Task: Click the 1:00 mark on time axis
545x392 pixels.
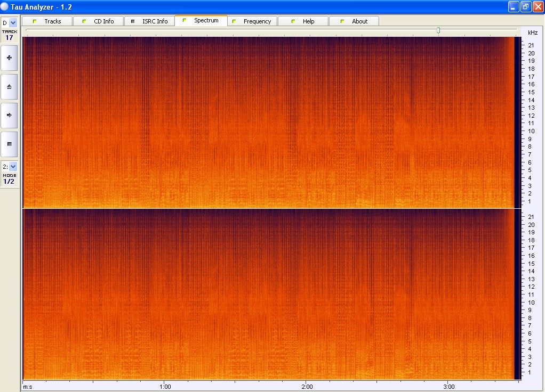Action: tap(165, 386)
